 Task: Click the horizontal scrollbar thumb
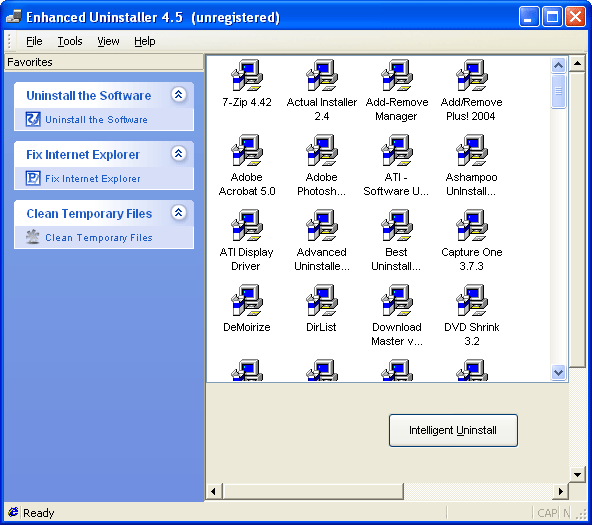[x=313, y=491]
